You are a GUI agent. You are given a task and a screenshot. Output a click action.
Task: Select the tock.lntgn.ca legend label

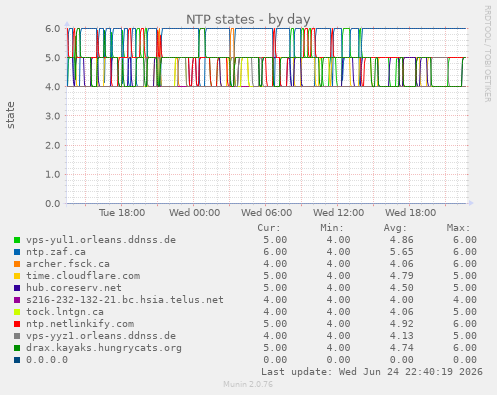click(65, 312)
